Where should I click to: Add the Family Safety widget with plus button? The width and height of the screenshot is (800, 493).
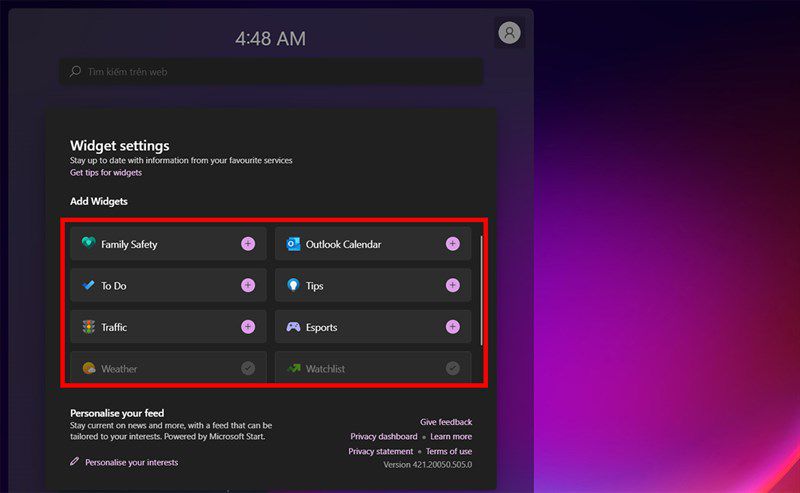pos(248,244)
